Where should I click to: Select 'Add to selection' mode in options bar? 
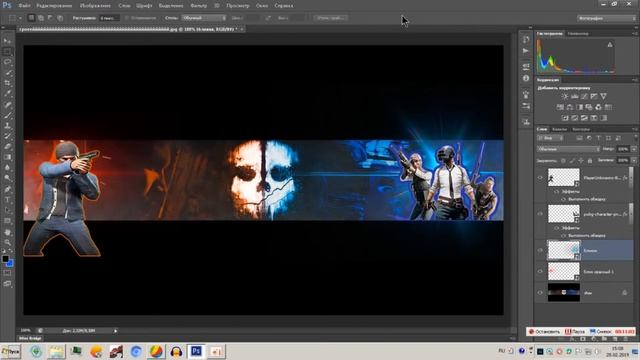pyautogui.click(x=41, y=18)
